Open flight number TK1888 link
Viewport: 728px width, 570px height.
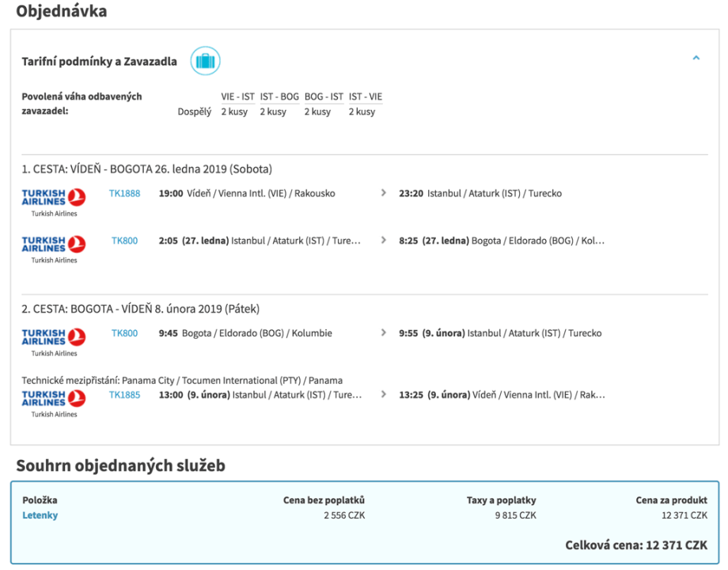[x=124, y=193]
